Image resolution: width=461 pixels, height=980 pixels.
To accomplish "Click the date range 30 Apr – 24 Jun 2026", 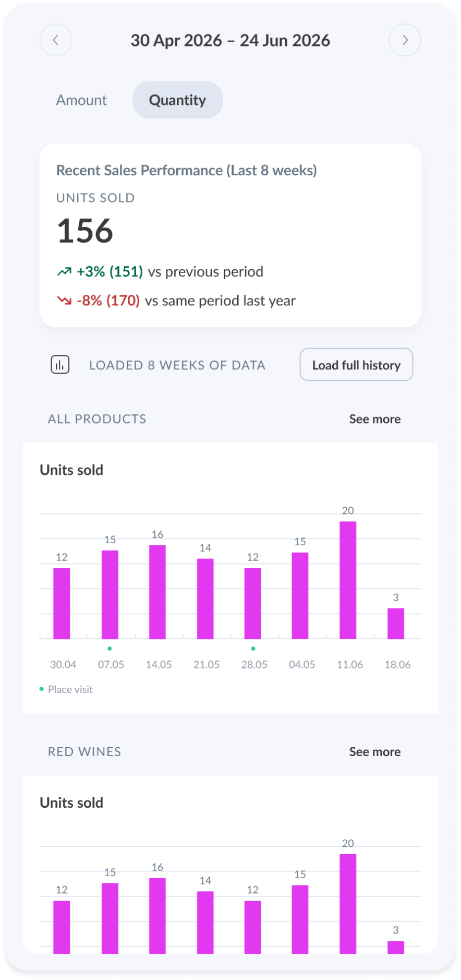I will (x=231, y=40).
